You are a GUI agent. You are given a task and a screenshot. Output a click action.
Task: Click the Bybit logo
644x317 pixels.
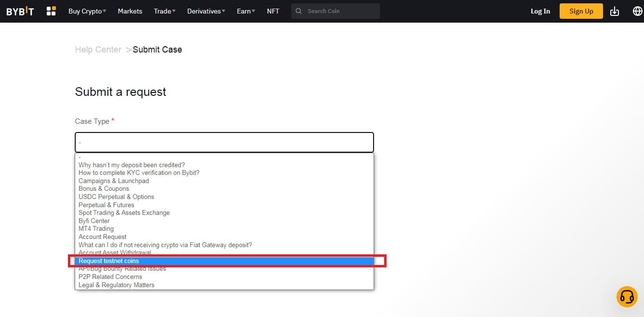[20, 11]
